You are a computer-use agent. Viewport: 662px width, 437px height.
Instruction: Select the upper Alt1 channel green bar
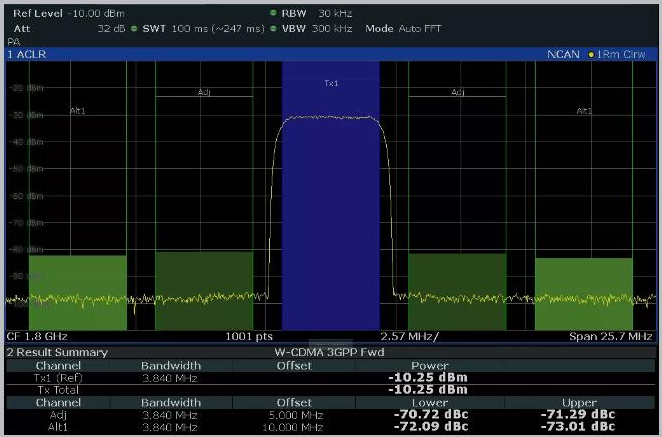pyautogui.click(x=583, y=292)
